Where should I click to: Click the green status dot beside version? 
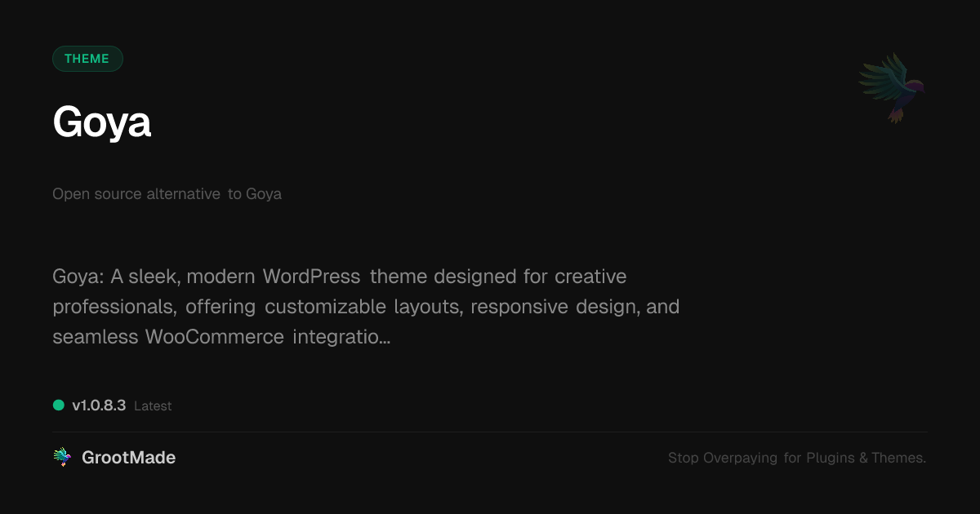pyautogui.click(x=59, y=405)
